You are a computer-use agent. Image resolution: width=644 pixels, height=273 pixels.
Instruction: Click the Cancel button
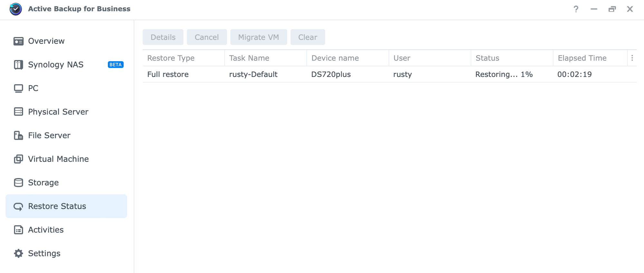click(207, 37)
